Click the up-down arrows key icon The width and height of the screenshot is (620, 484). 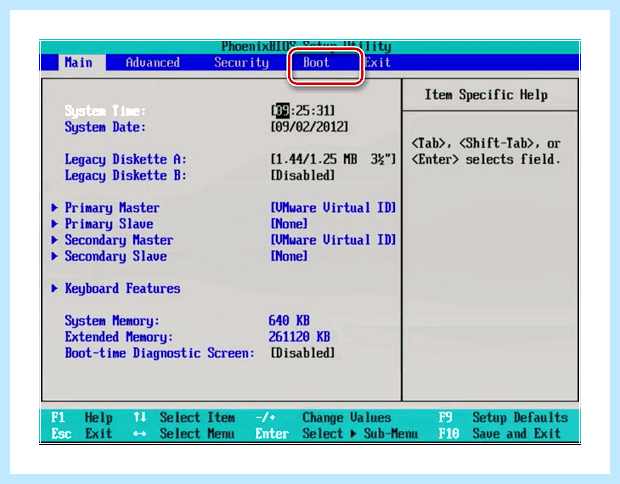click(x=140, y=417)
